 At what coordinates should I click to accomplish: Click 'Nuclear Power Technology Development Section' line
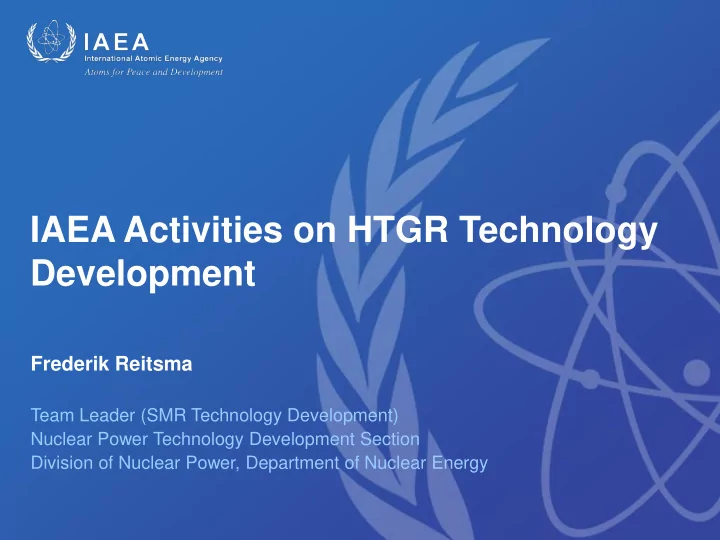tap(225, 439)
